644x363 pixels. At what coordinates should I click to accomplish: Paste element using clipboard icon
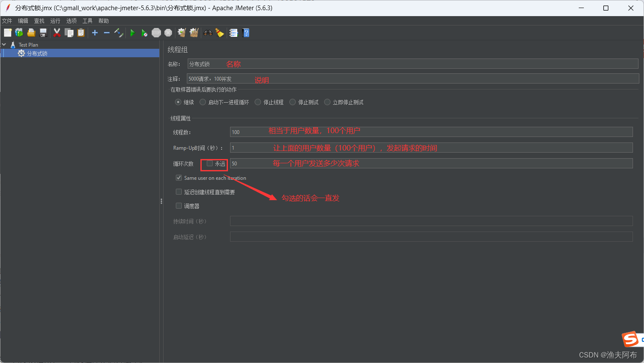pos(81,33)
